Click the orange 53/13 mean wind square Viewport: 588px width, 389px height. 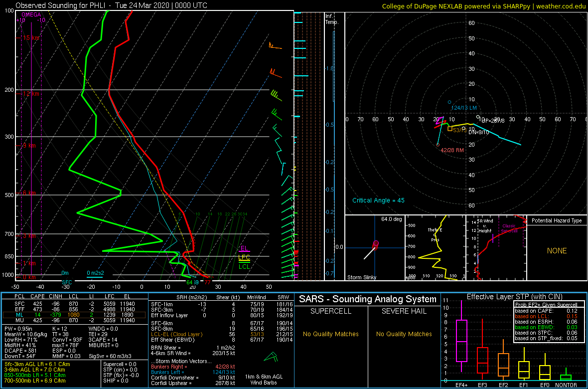pos(450,129)
